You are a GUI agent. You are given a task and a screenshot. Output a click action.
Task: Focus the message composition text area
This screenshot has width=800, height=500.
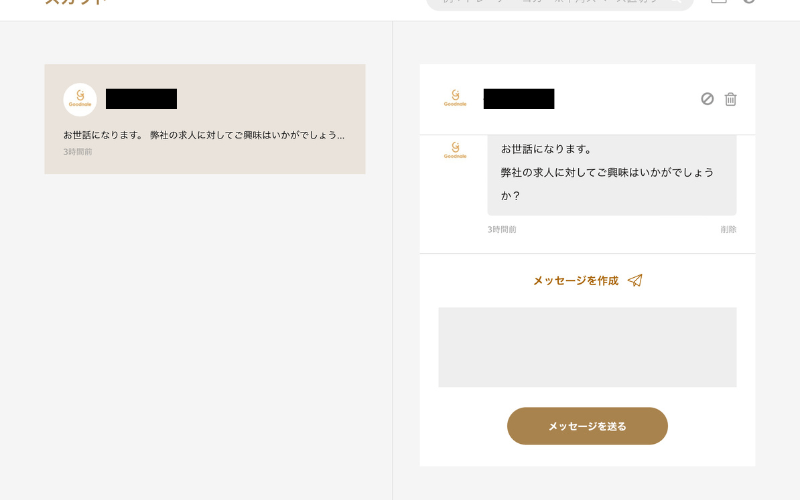coord(587,347)
